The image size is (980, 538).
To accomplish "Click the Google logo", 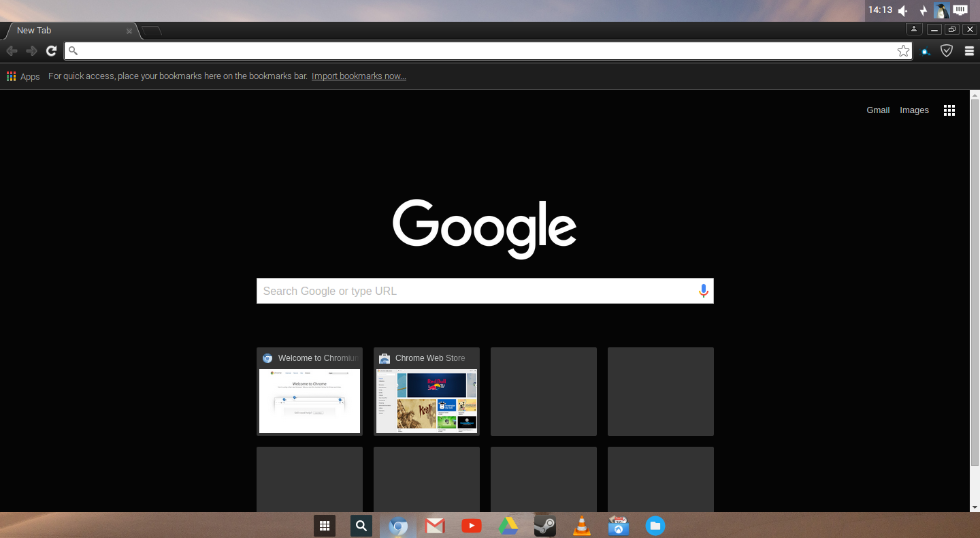I will click(x=485, y=229).
